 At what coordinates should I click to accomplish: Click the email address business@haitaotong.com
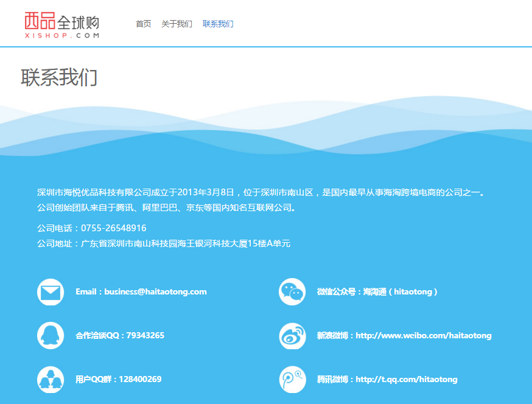point(155,291)
